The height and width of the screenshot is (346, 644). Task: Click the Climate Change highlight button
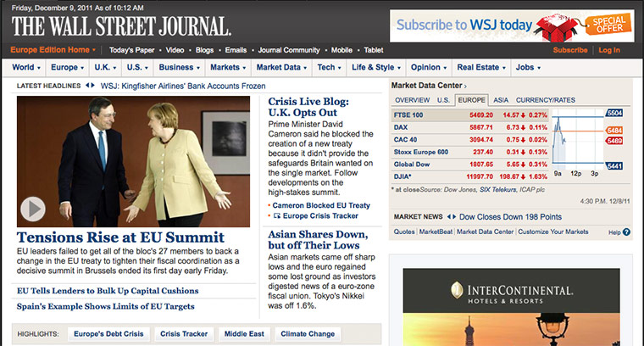(x=308, y=334)
